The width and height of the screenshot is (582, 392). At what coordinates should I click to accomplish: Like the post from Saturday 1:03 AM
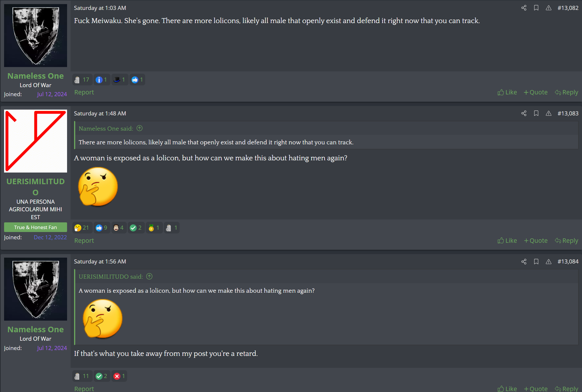coord(507,92)
